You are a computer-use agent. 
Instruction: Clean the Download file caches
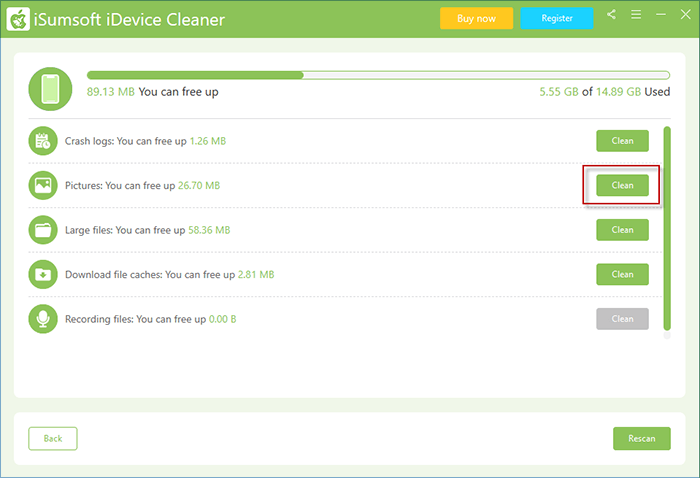tap(622, 274)
